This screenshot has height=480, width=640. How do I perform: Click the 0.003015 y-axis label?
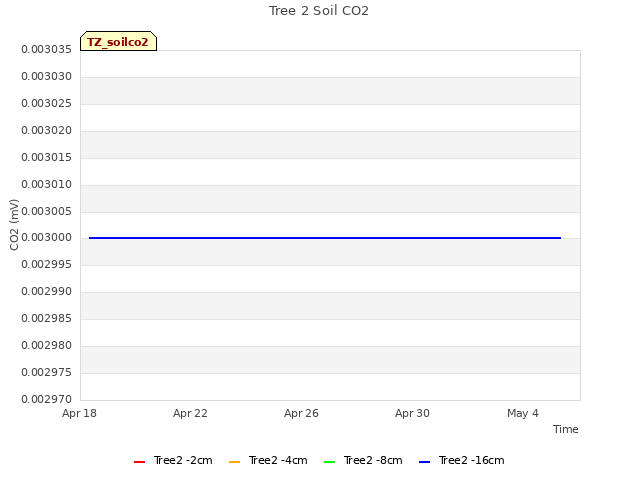coord(47,157)
